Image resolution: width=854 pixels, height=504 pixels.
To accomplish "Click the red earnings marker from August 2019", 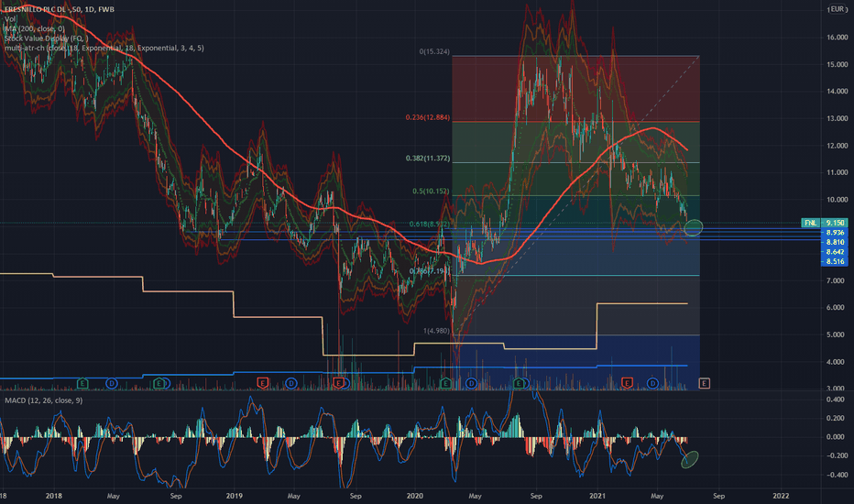I will [339, 384].
